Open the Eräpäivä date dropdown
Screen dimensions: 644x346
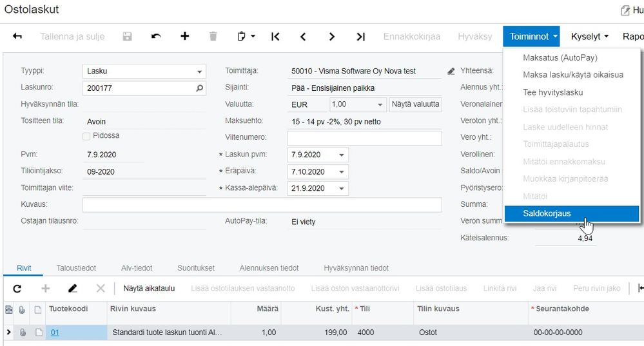pos(341,171)
